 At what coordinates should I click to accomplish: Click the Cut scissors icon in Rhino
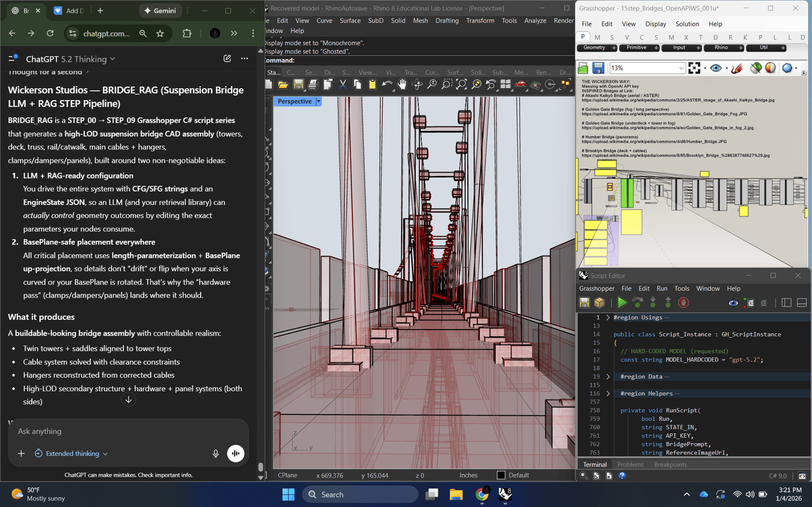pyautogui.click(x=343, y=84)
